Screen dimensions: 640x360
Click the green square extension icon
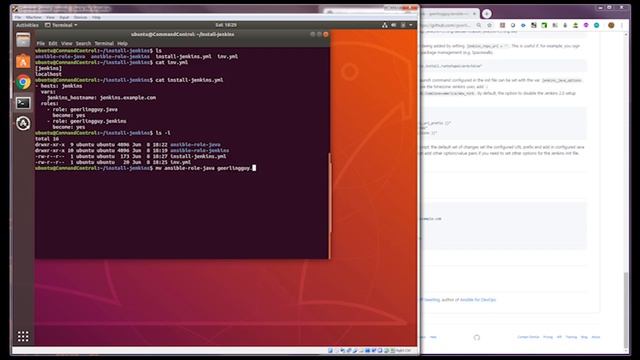coord(544,25)
